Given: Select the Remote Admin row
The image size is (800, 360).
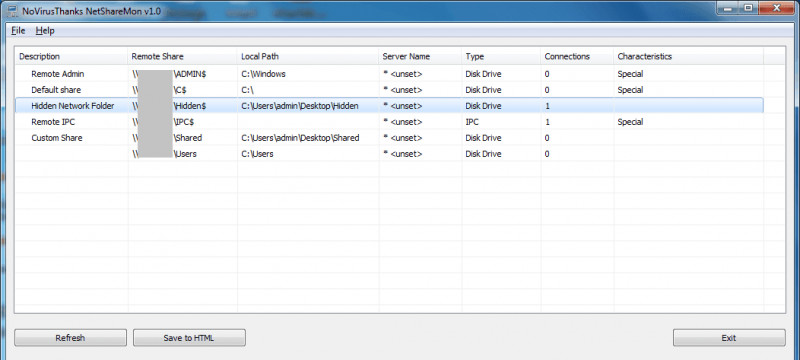Looking at the screenshot, I should pos(389,74).
